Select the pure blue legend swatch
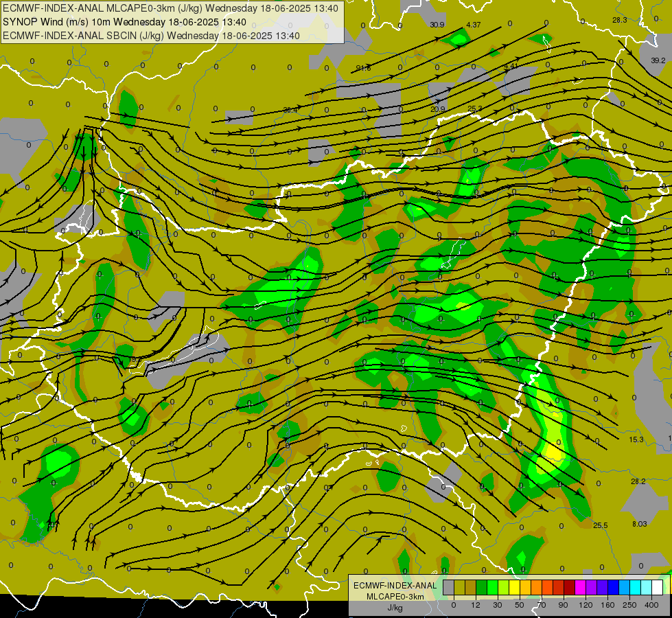Image resolution: width=672 pixels, height=618 pixels. click(x=614, y=587)
